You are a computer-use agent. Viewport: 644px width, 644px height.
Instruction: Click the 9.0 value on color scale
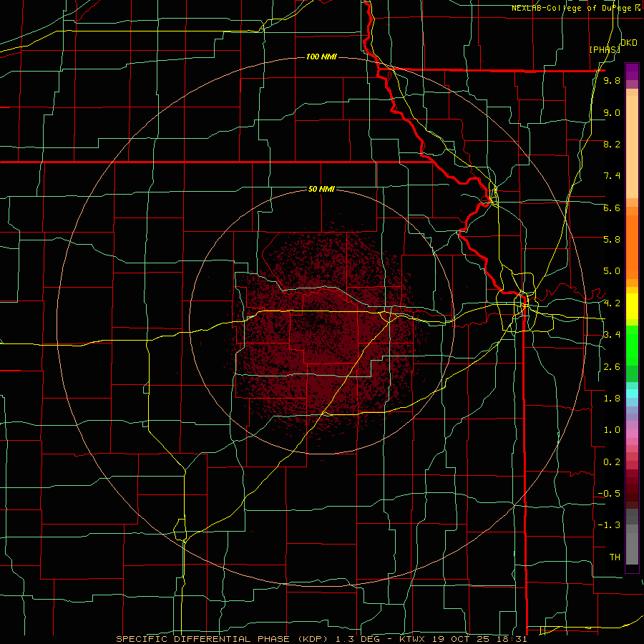tap(612, 112)
